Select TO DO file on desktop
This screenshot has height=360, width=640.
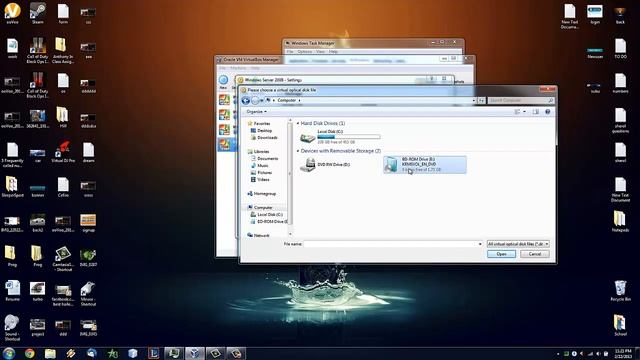[620, 48]
